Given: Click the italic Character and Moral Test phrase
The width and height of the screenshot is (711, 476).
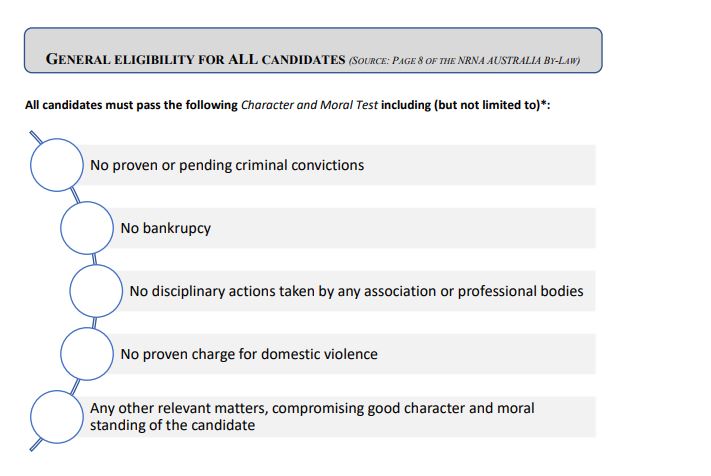Looking at the screenshot, I should [309, 105].
